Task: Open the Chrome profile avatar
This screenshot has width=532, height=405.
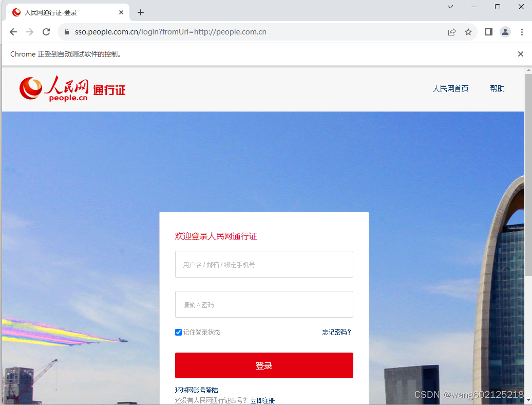Action: (505, 32)
